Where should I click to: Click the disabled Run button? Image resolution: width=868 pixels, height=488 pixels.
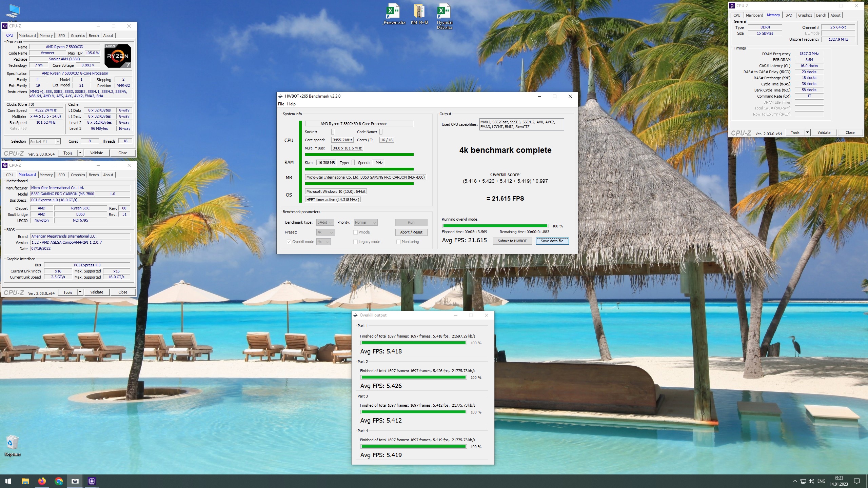(411, 222)
